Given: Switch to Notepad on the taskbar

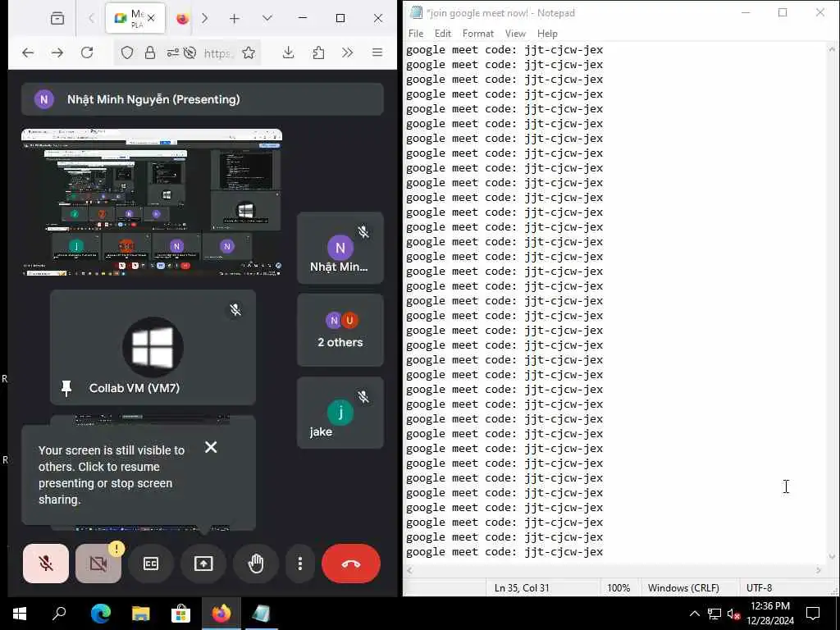Looking at the screenshot, I should pyautogui.click(x=261, y=614).
